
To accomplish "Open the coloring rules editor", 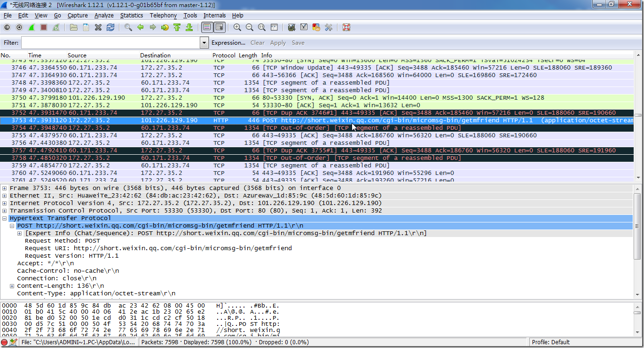I will click(x=316, y=27).
